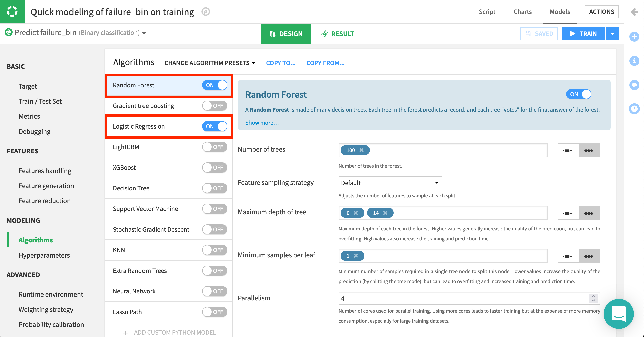This screenshot has height=337, width=644.
Task: Open the timeline clock icon
Action: click(634, 109)
